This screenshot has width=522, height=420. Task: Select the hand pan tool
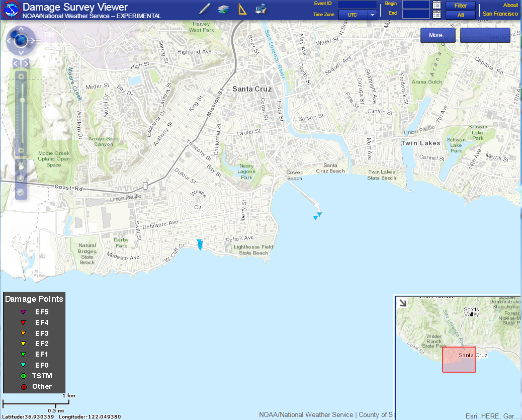pyautogui.click(x=21, y=166)
